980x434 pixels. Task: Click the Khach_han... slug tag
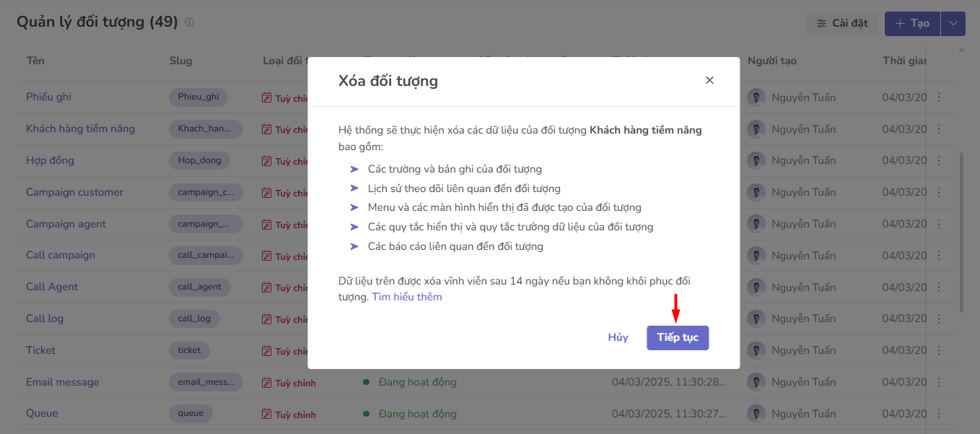click(206, 129)
